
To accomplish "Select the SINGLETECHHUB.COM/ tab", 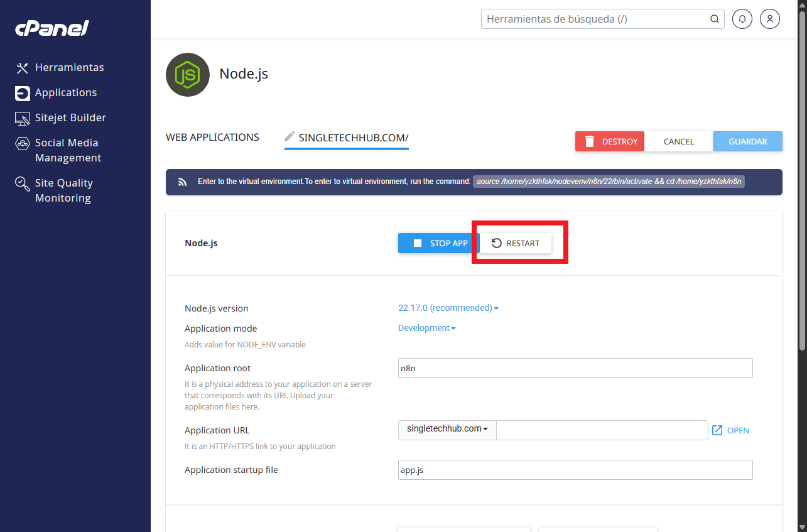I will pyautogui.click(x=354, y=137).
